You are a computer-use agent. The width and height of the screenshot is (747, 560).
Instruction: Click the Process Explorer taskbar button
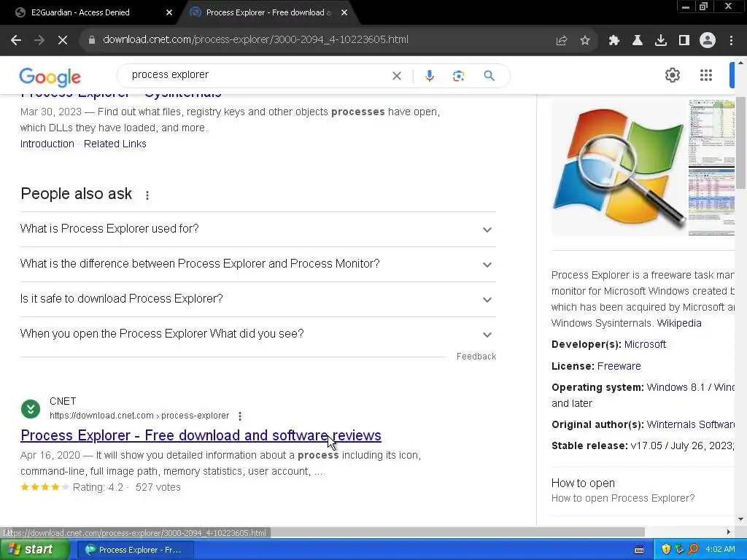(x=135, y=550)
